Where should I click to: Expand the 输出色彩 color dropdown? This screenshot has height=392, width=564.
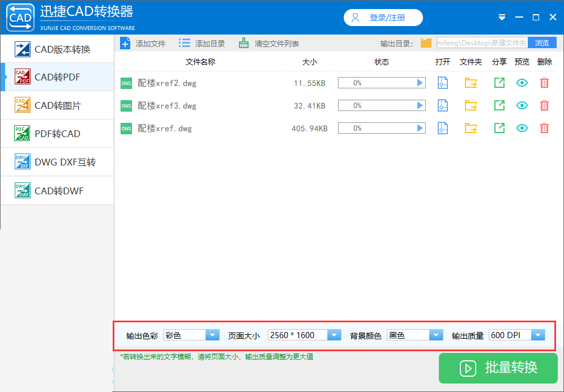tap(212, 335)
